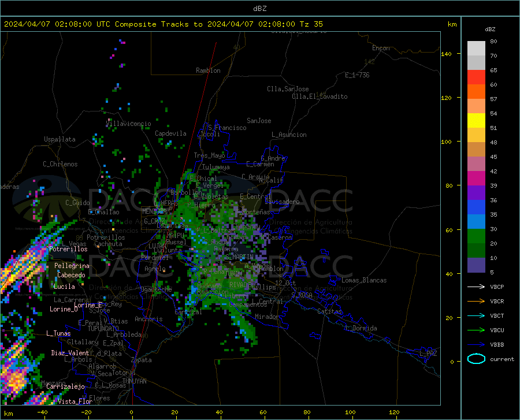Pick the red 60-65 dBZ swatch
This screenshot has height=420, width=520.
point(476,77)
